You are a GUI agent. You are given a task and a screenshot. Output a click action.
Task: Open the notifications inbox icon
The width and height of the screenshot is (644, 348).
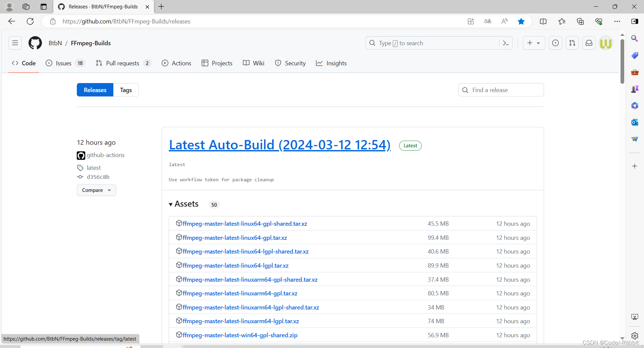pos(589,43)
